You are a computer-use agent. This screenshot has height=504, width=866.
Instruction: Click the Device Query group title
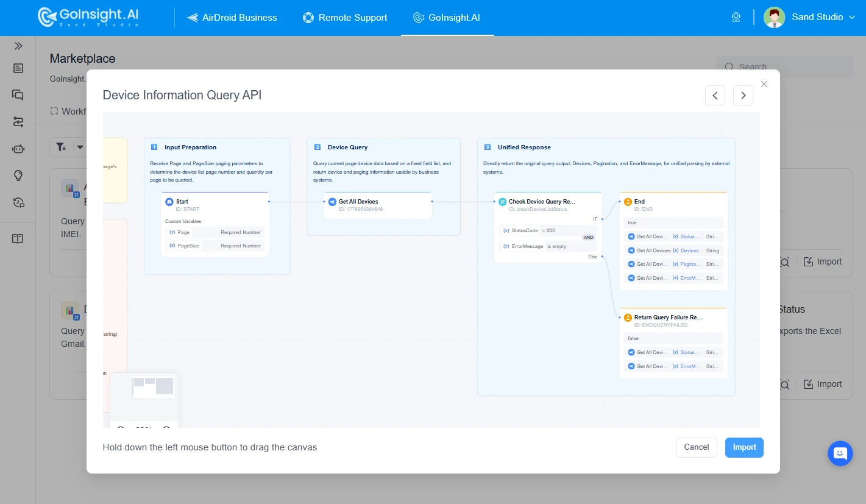pyautogui.click(x=347, y=147)
